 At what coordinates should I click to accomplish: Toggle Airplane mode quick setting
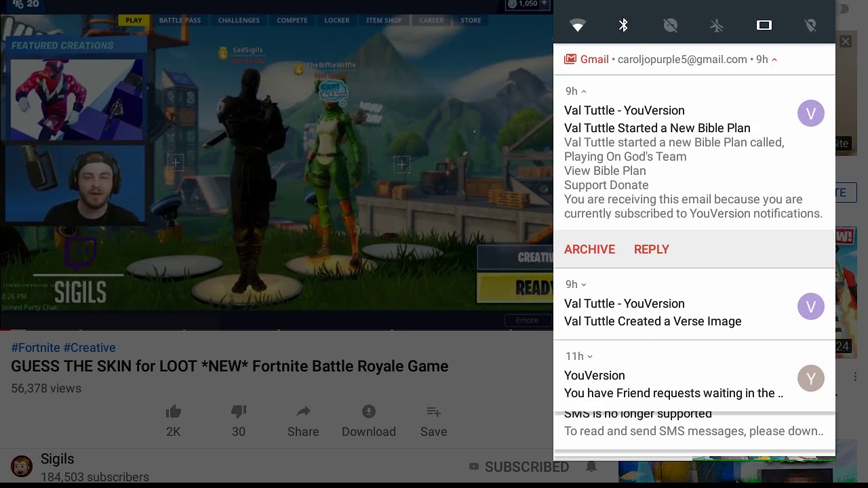pos(717,25)
